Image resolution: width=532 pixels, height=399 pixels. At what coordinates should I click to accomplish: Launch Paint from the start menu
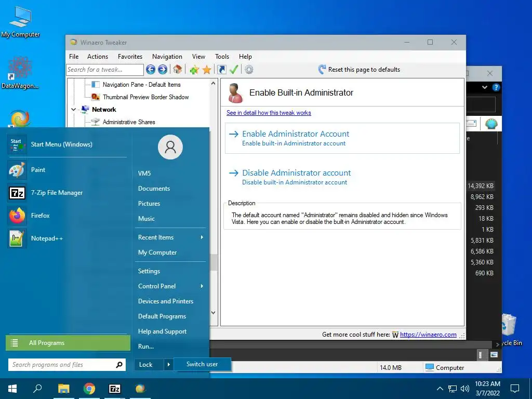[x=67, y=170]
